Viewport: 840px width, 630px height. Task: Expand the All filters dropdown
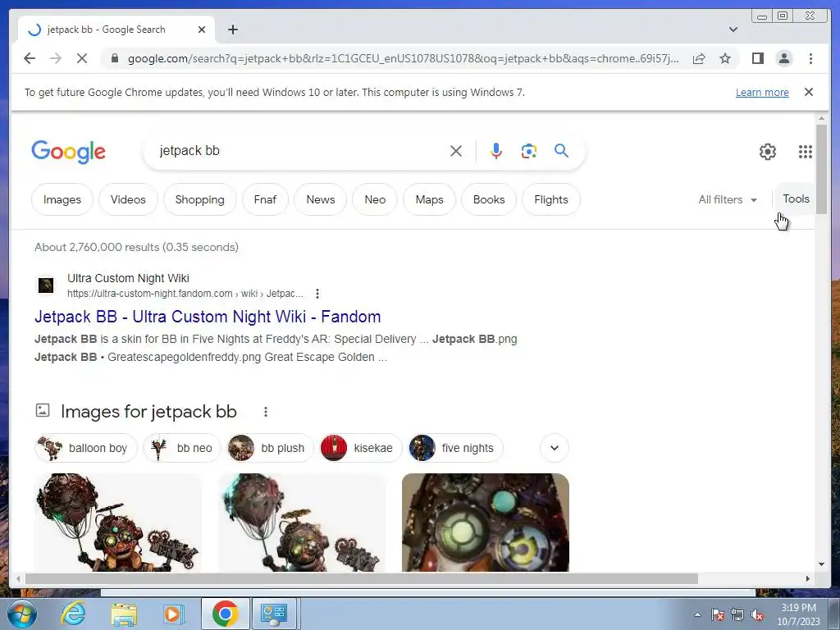[728, 200]
